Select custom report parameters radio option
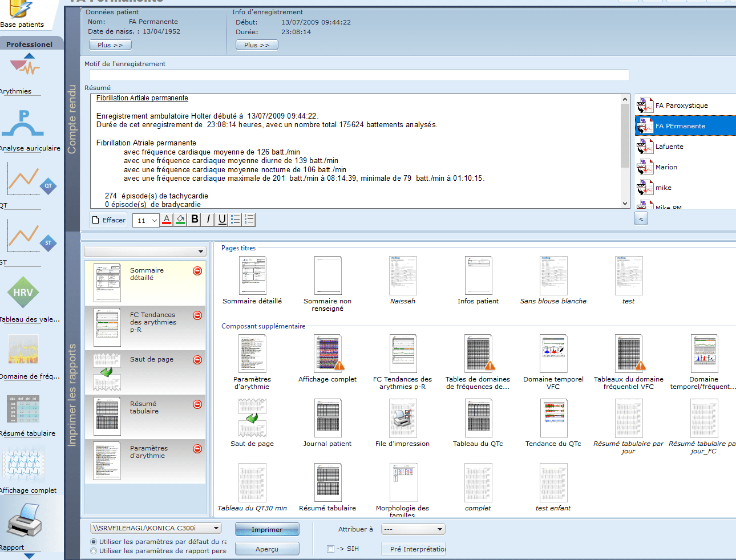 coord(94,551)
